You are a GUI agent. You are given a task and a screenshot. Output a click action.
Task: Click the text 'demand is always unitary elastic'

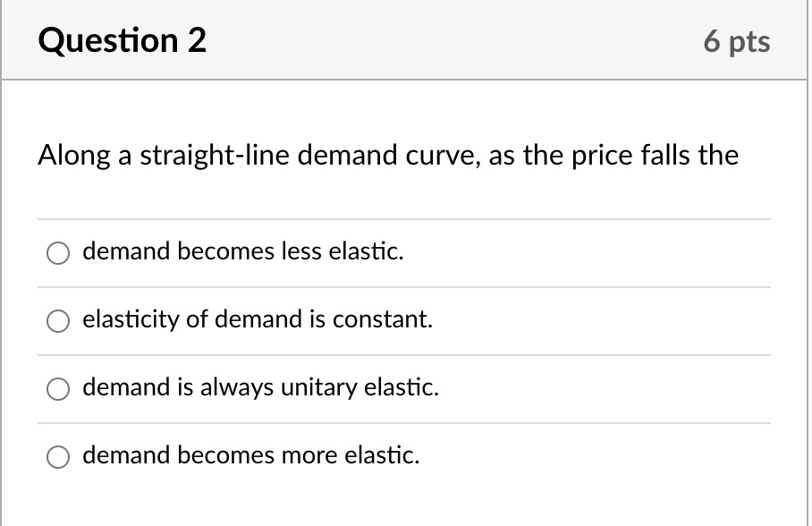click(260, 387)
